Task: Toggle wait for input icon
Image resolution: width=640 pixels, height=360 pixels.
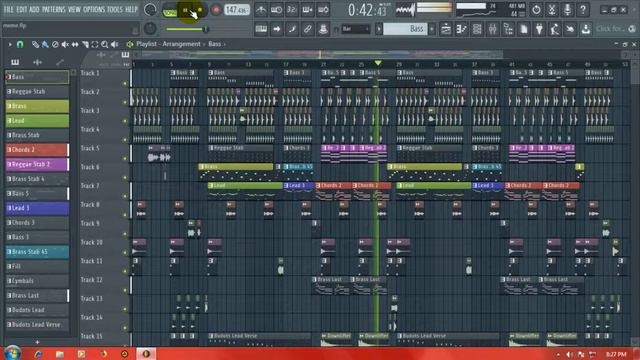Action: [x=276, y=10]
